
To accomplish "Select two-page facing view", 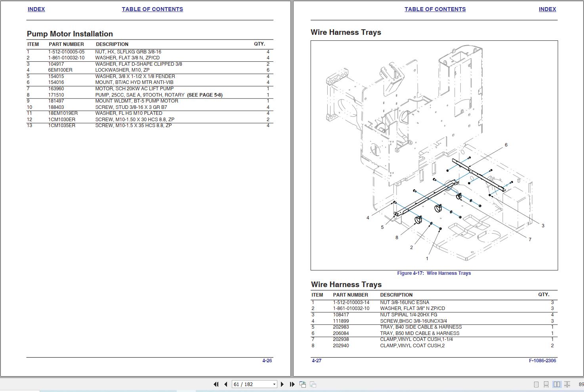I will (557, 384).
